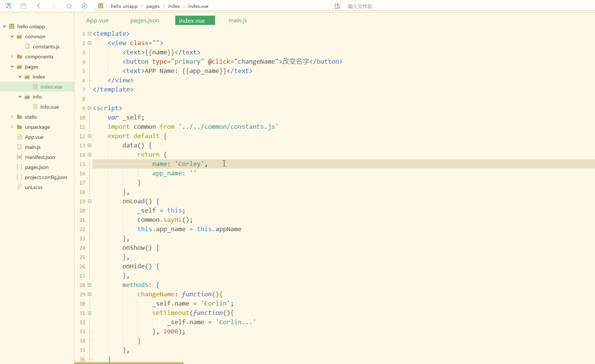
Task: Toggle the methods fold marker at line 28
Action: click(89, 285)
